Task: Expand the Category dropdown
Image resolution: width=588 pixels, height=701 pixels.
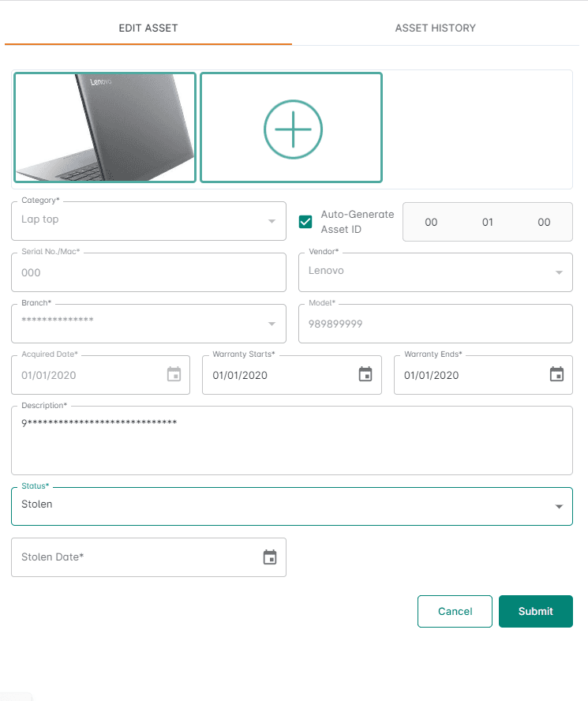Action: click(x=272, y=221)
